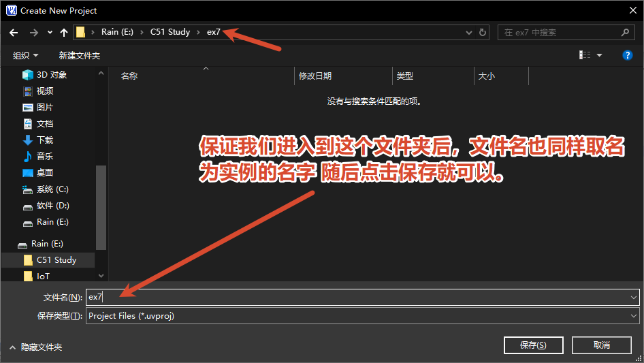Close the Create New Project dialog
This screenshot has width=644, height=363.
click(x=633, y=11)
